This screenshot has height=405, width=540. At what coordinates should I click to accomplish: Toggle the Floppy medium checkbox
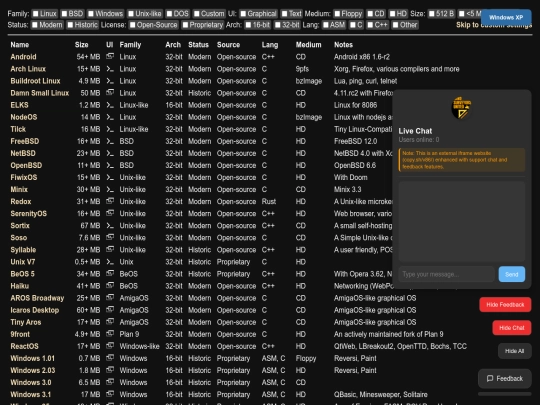click(x=337, y=14)
